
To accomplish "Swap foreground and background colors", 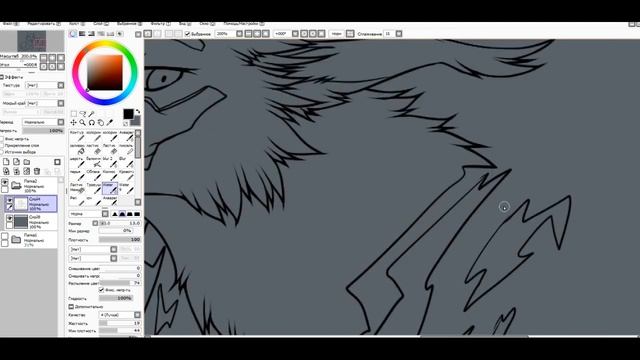I will click(x=138, y=111).
